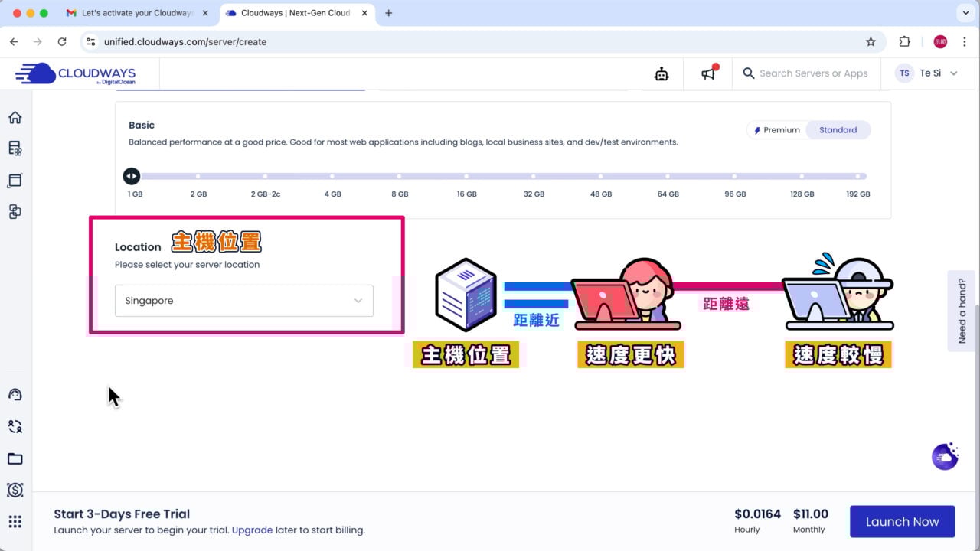This screenshot has height=551, width=980.
Task: Click the Chrome extensions puzzle icon
Action: pyautogui.click(x=904, y=42)
